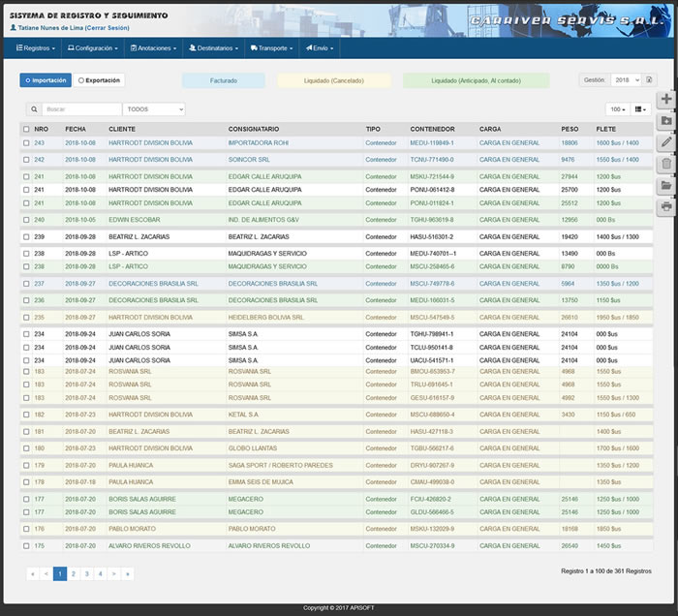Click the FECHA column header
The height and width of the screenshot is (616, 678).
coord(76,129)
